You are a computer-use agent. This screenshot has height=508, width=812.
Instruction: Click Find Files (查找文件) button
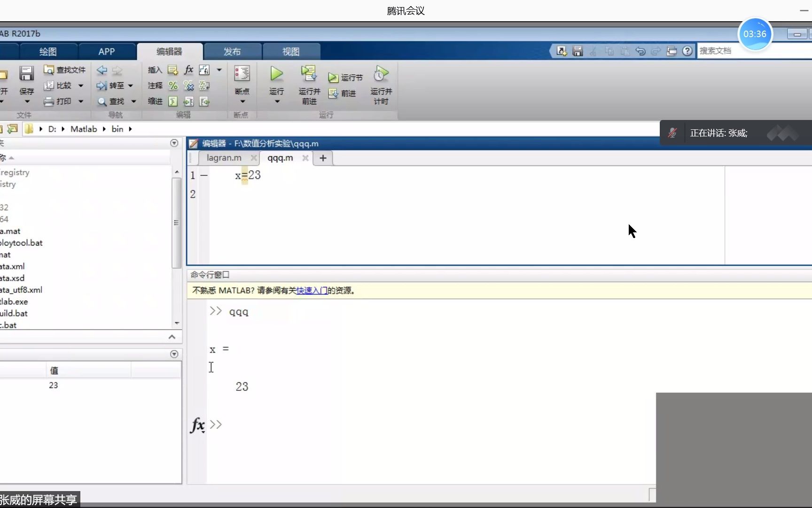64,70
